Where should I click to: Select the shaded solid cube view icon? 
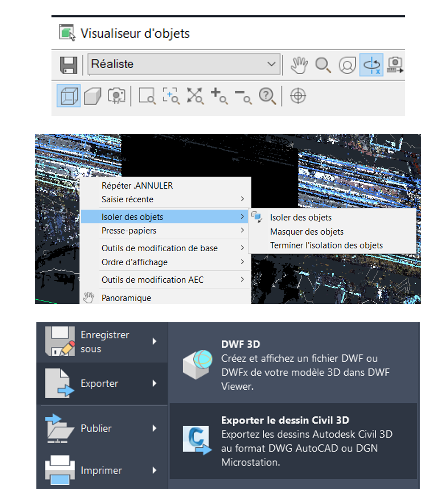[x=92, y=96]
